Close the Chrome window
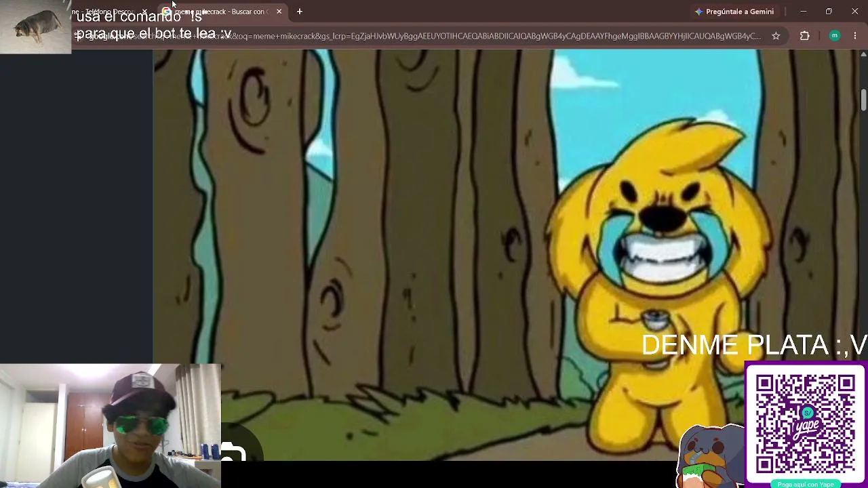 click(x=854, y=12)
